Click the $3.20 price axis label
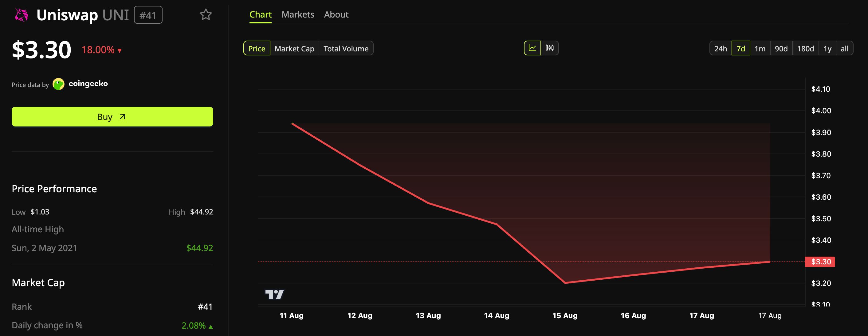This screenshot has width=868, height=336. 821,283
